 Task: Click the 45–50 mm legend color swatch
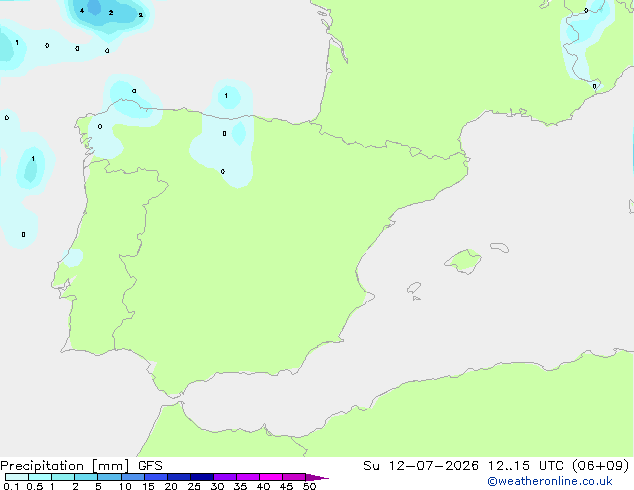coord(294,477)
